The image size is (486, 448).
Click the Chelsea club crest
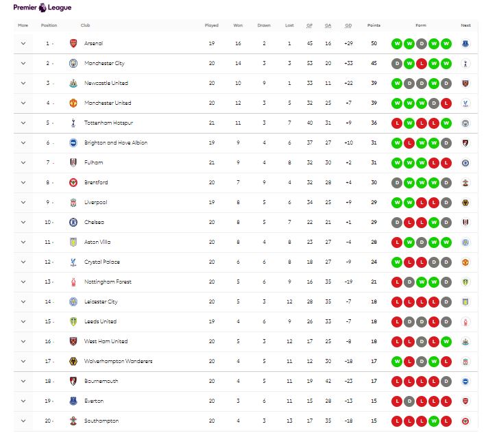pos(73,222)
